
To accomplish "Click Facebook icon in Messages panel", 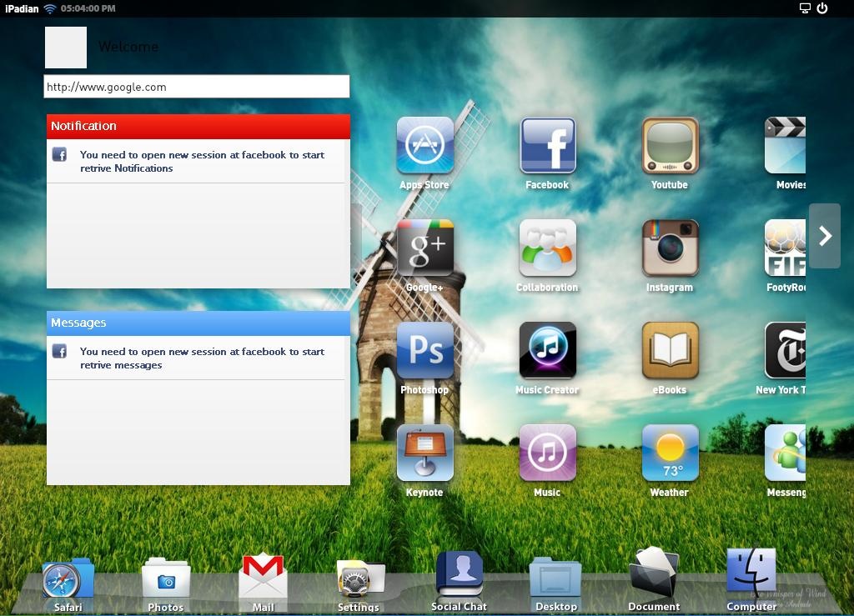I will (x=59, y=351).
